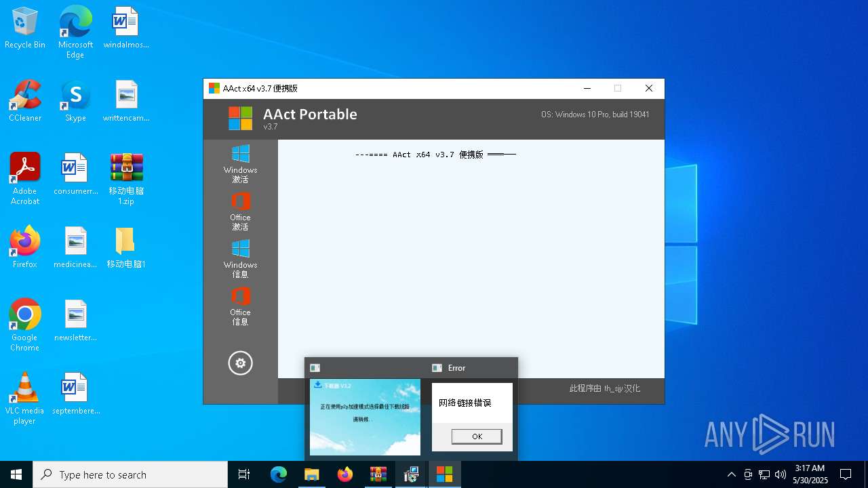Click the 网络链接错误 error message
Image resolution: width=868 pixels, height=488 pixels.
[x=465, y=403]
